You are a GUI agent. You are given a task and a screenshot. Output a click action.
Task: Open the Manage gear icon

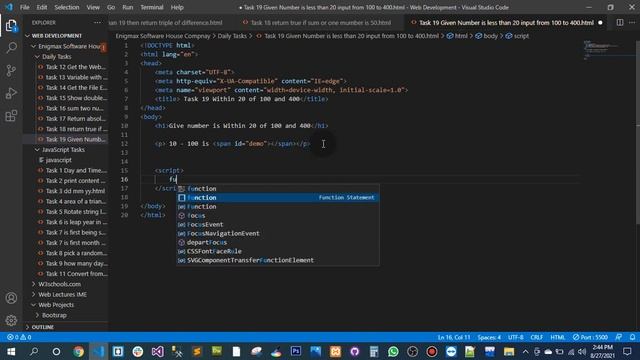[x=11, y=320]
